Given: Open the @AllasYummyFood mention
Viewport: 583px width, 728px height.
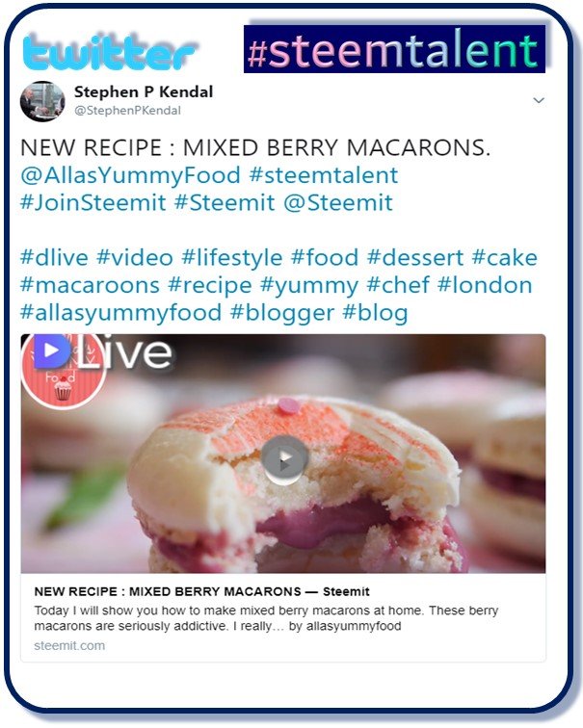Looking at the screenshot, I should click(x=130, y=175).
